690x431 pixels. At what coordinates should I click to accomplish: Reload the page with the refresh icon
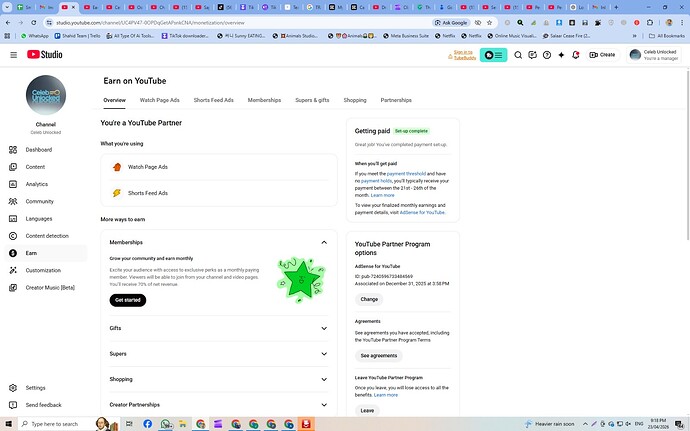tap(34, 22)
